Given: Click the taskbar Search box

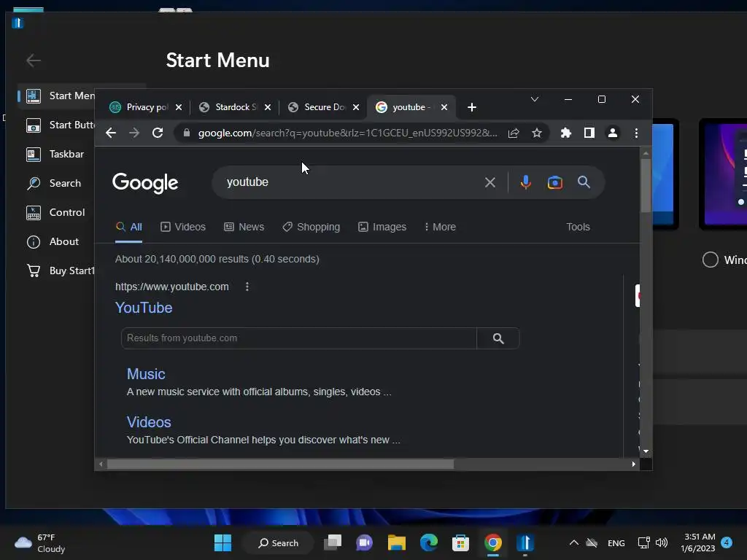Looking at the screenshot, I should point(278,542).
